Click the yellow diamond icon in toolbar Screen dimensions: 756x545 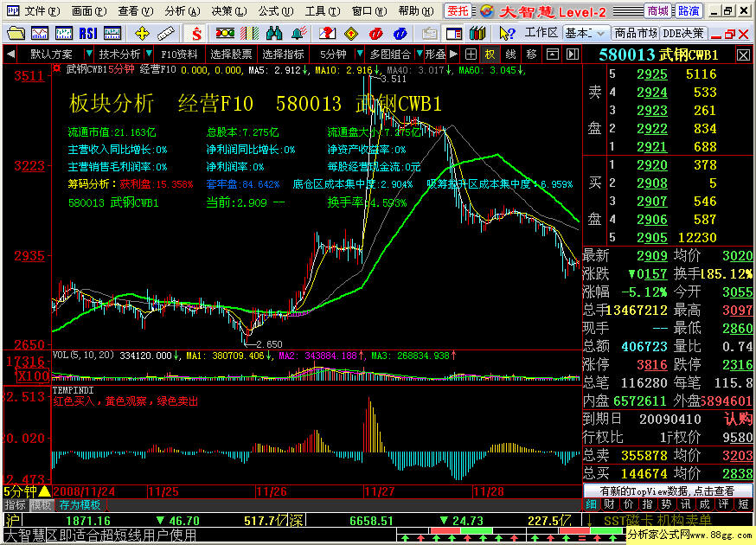(x=351, y=33)
